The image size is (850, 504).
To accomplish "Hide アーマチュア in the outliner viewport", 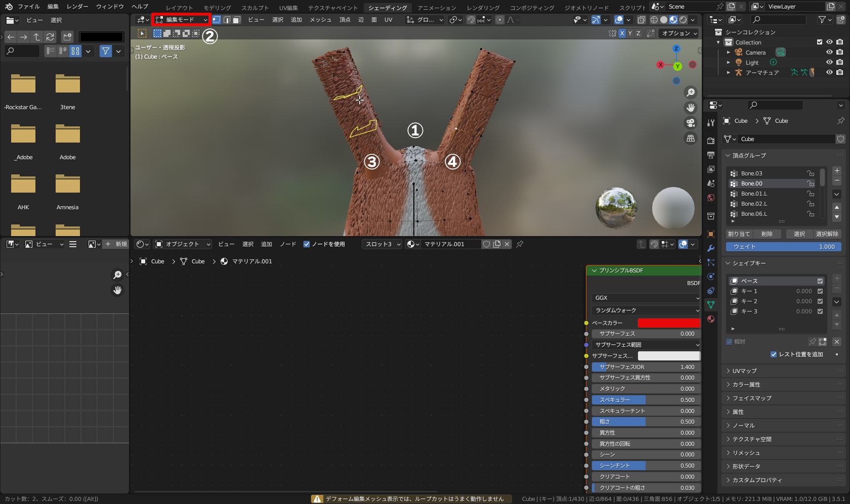I will pyautogui.click(x=829, y=73).
